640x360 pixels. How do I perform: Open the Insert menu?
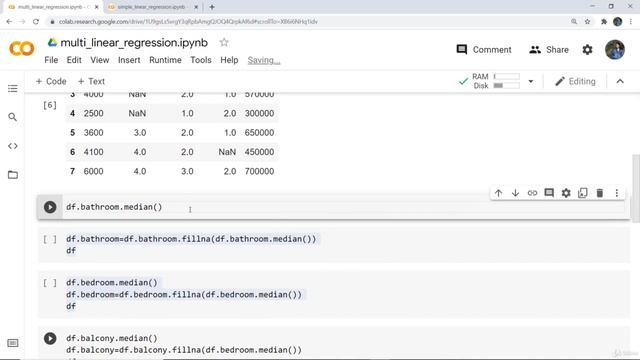pyautogui.click(x=129, y=60)
